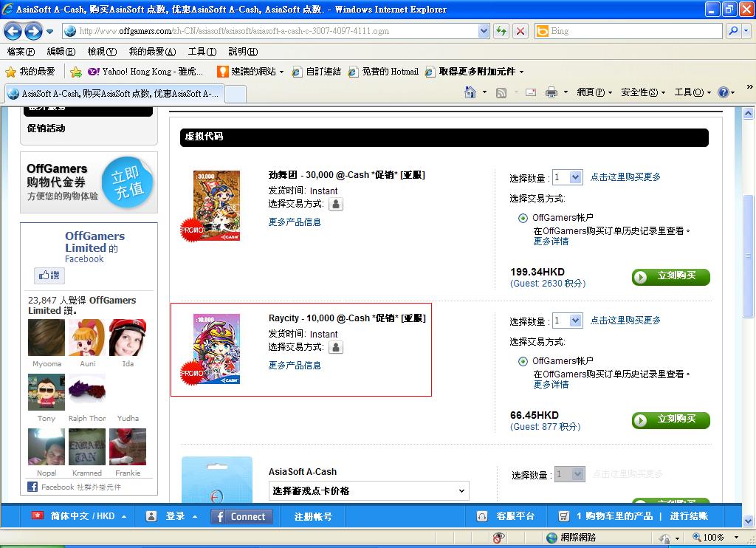Screen dimensions: 756x548
Task: Open 安全性 command bar dropdown
Action: click(x=643, y=92)
